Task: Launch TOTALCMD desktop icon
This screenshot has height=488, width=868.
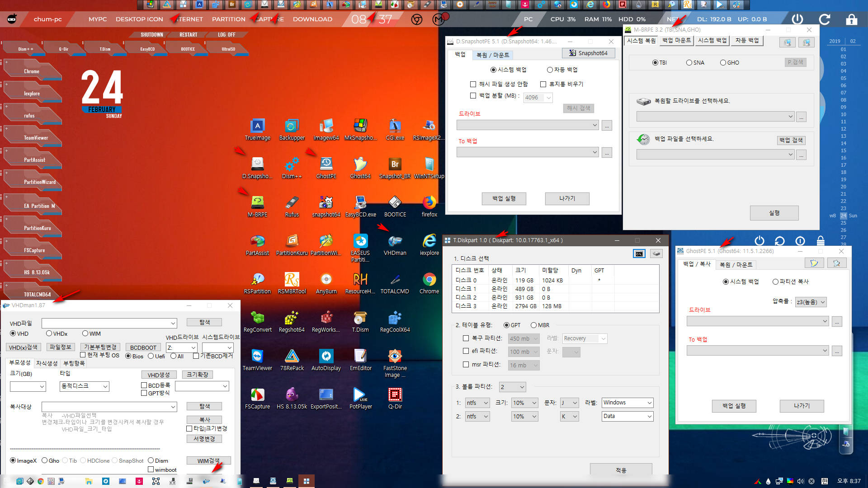Action: (x=395, y=283)
